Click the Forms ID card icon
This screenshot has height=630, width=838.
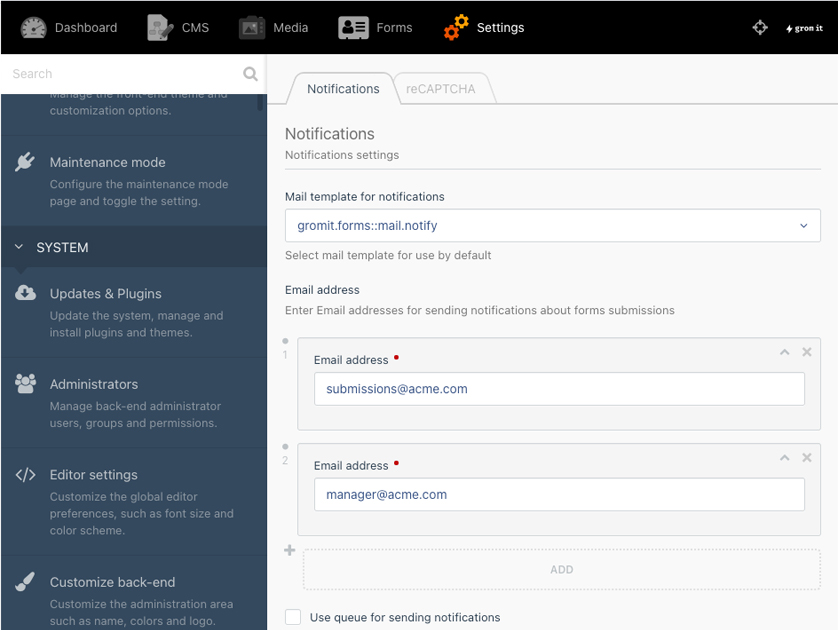[353, 28]
